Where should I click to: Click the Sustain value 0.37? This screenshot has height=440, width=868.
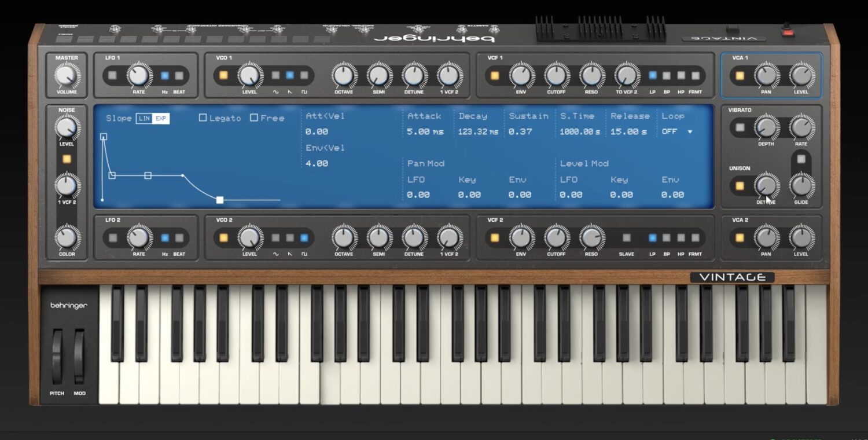click(520, 131)
